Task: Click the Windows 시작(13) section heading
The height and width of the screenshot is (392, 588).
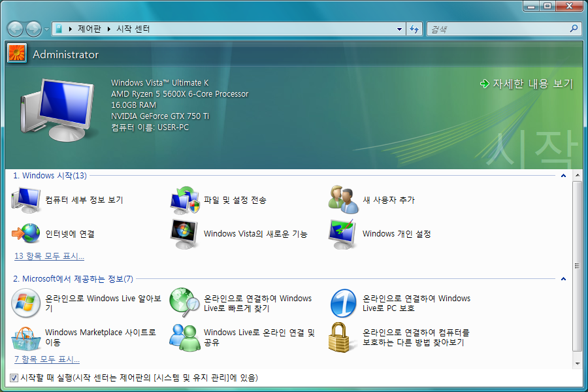Action: pyautogui.click(x=50, y=176)
